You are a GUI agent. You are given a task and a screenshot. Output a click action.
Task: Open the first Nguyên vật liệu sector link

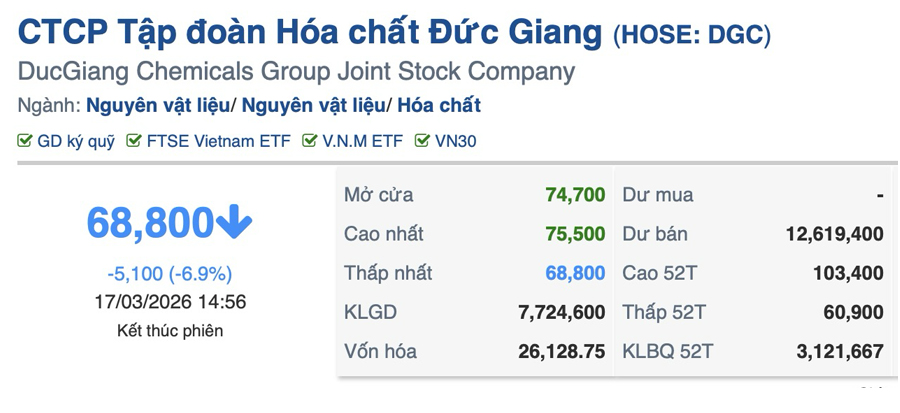(x=157, y=105)
